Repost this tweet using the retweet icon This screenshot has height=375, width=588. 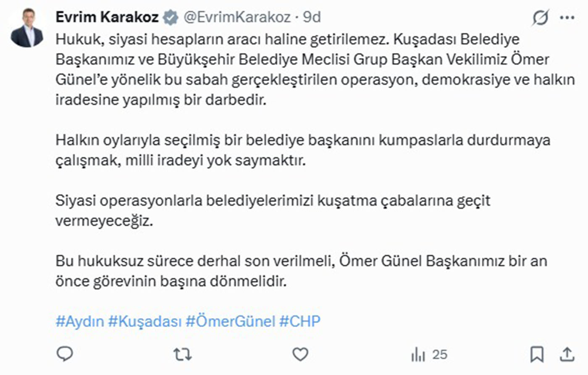(x=182, y=354)
